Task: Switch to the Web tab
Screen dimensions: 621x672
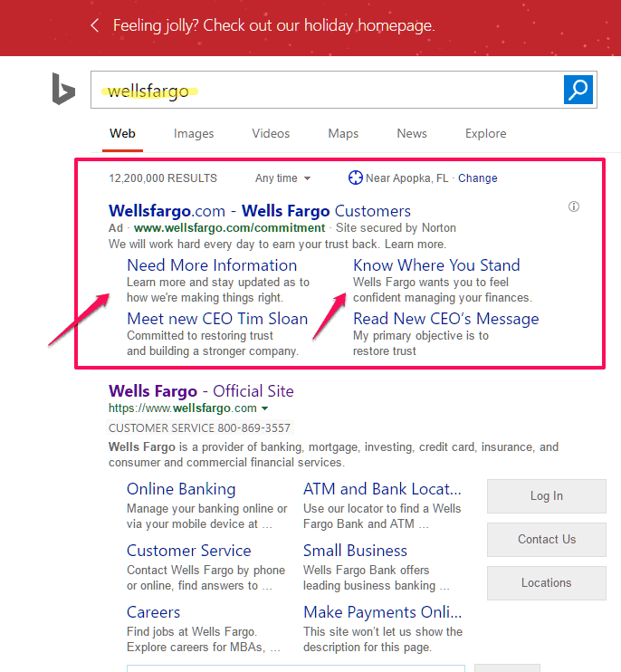Action: (122, 133)
